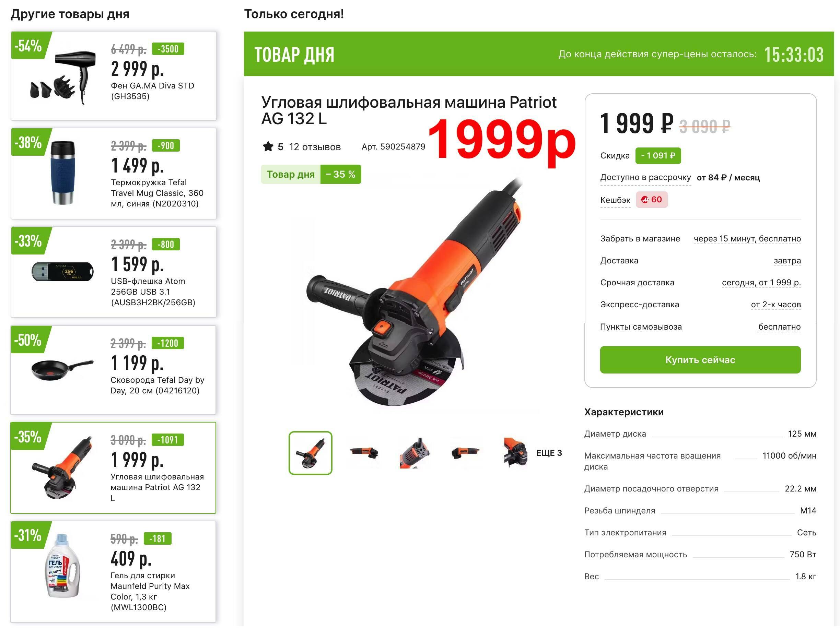Open the Сковорода Tefal Day by Day card

(x=114, y=370)
